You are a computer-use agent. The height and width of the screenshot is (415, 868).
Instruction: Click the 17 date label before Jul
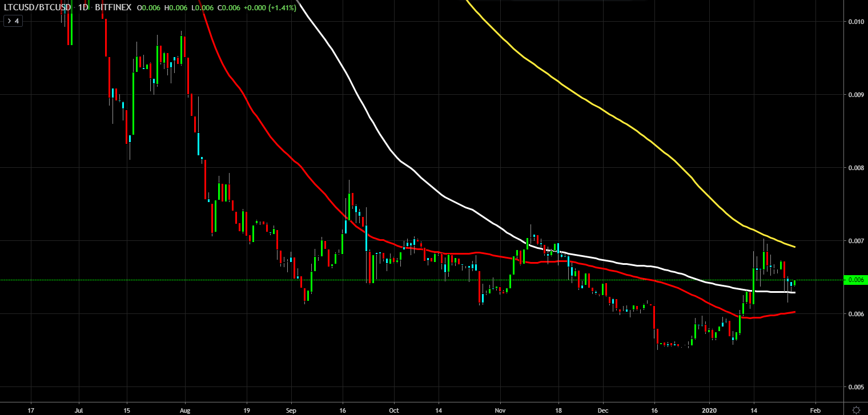[31, 410]
